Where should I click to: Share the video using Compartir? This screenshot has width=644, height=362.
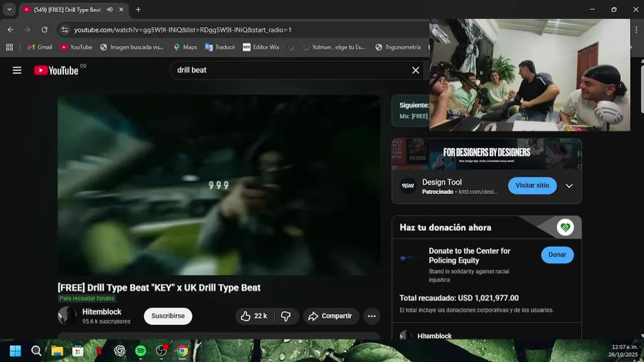coord(331,316)
